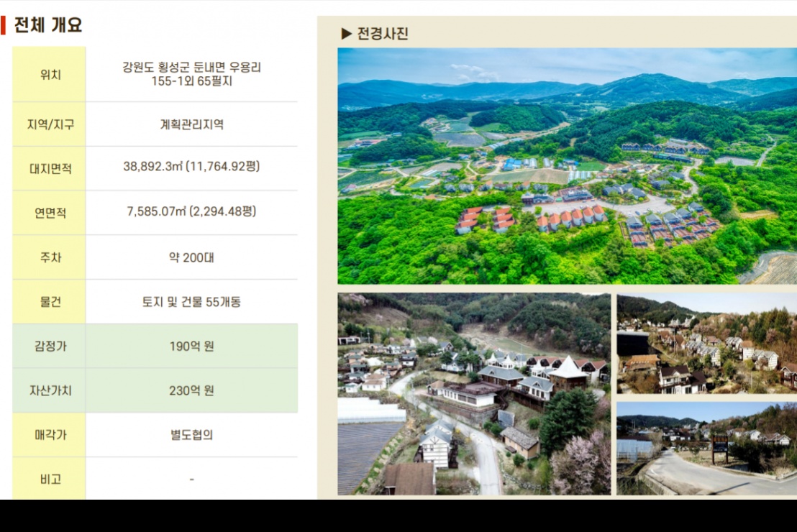Select the 지역/지구 label cell
The height and width of the screenshot is (532, 797).
pos(50,124)
